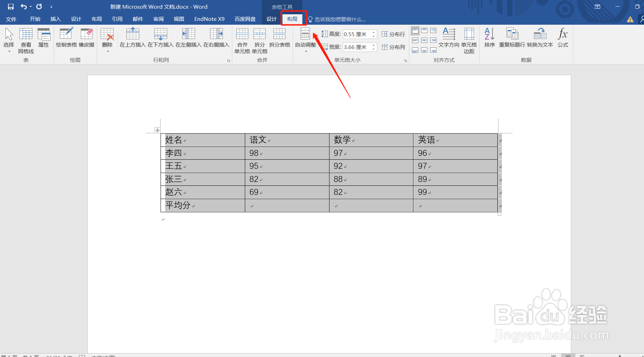644x357 pixels.
Task: Toggle 查看网格线 gridline visibility
Action: tap(26, 40)
